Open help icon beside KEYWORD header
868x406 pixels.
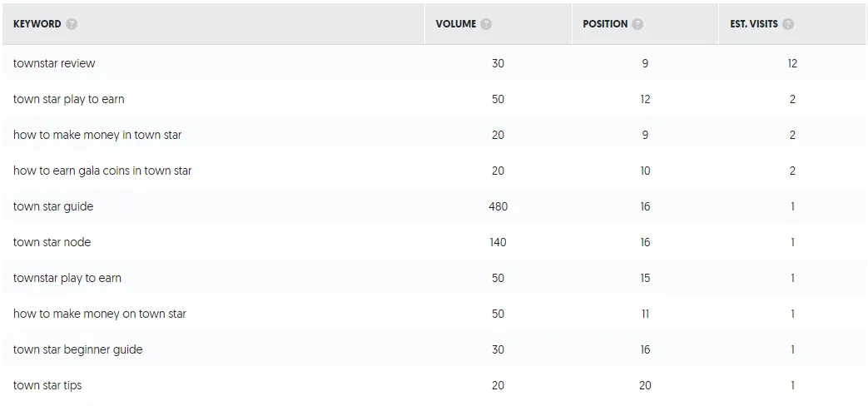coord(72,24)
